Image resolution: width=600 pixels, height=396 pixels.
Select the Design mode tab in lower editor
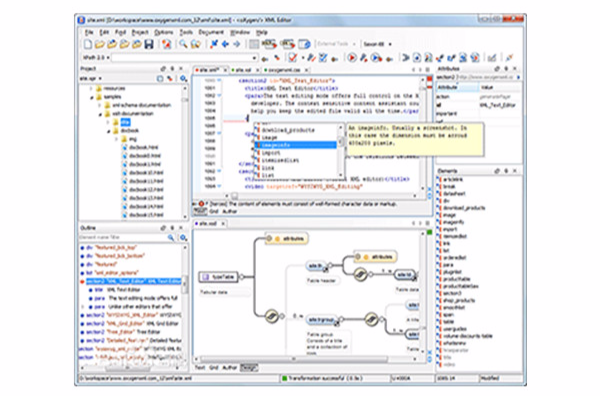pyautogui.click(x=249, y=368)
